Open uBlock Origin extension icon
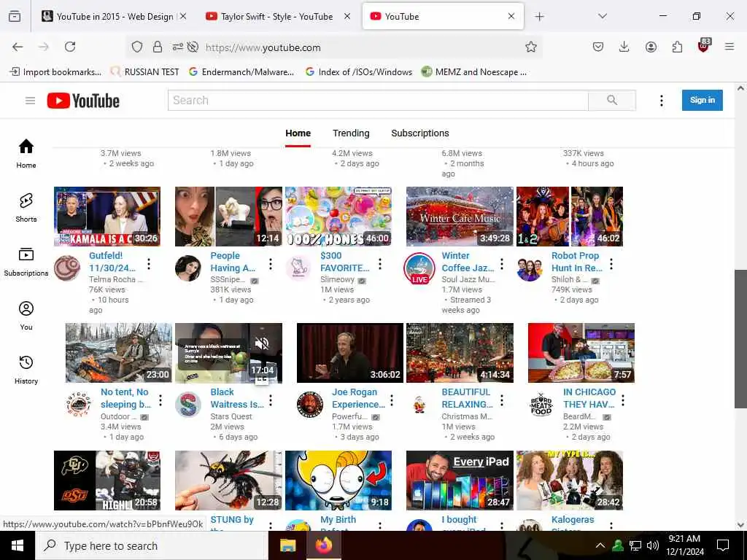 [x=704, y=45]
